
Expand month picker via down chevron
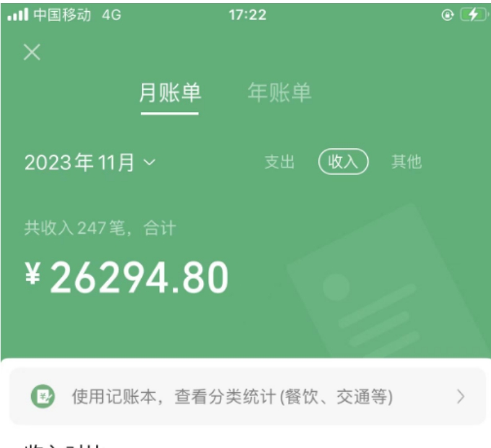point(149,162)
